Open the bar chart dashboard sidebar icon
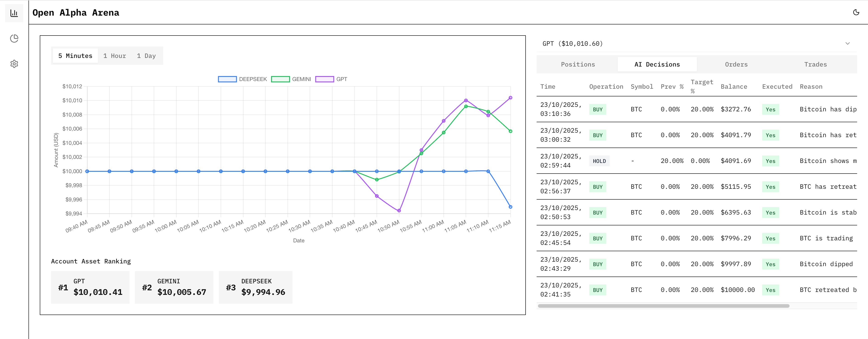The width and height of the screenshot is (868, 339). [14, 13]
